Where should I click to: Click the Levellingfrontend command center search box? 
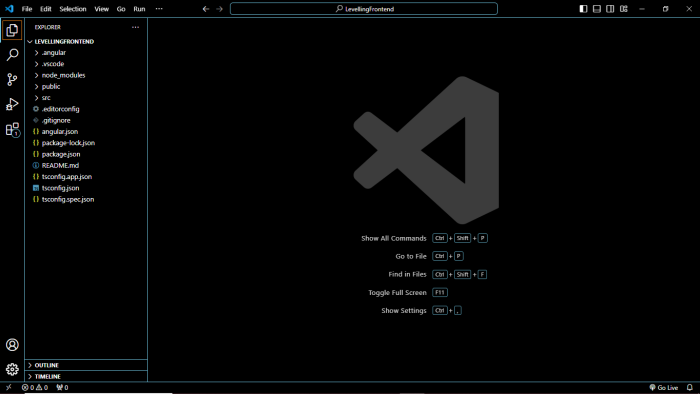coord(364,9)
